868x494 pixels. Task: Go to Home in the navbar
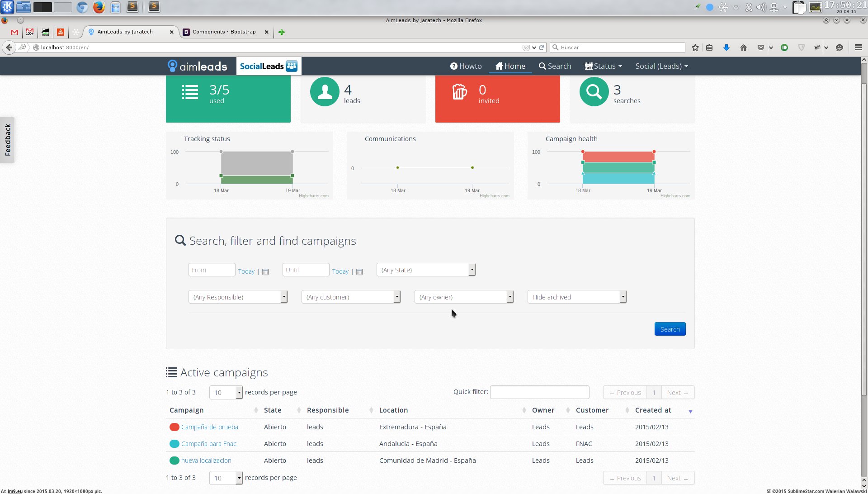pyautogui.click(x=510, y=66)
